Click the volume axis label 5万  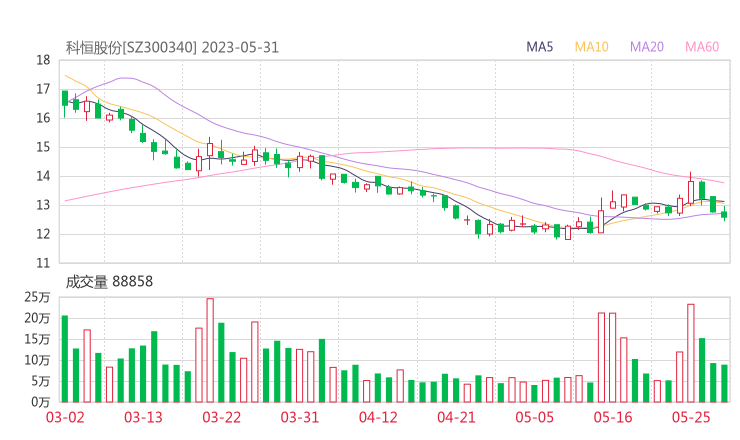point(40,381)
